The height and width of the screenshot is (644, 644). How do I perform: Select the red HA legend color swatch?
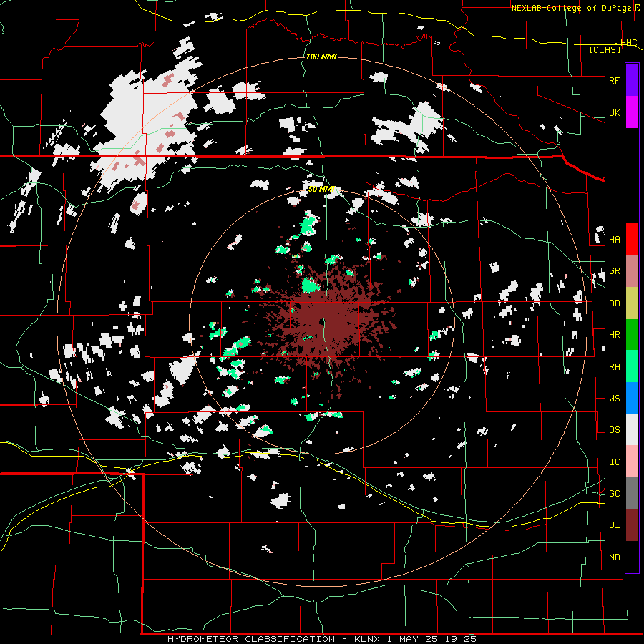point(632,239)
